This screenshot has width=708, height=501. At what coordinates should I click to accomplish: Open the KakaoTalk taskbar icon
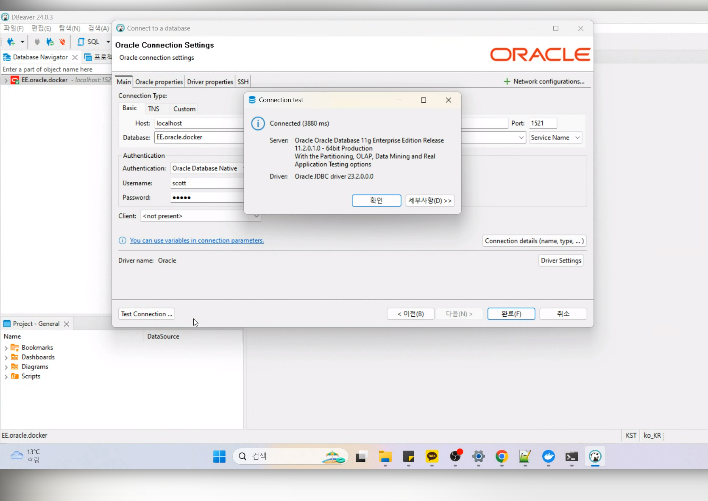click(x=432, y=457)
